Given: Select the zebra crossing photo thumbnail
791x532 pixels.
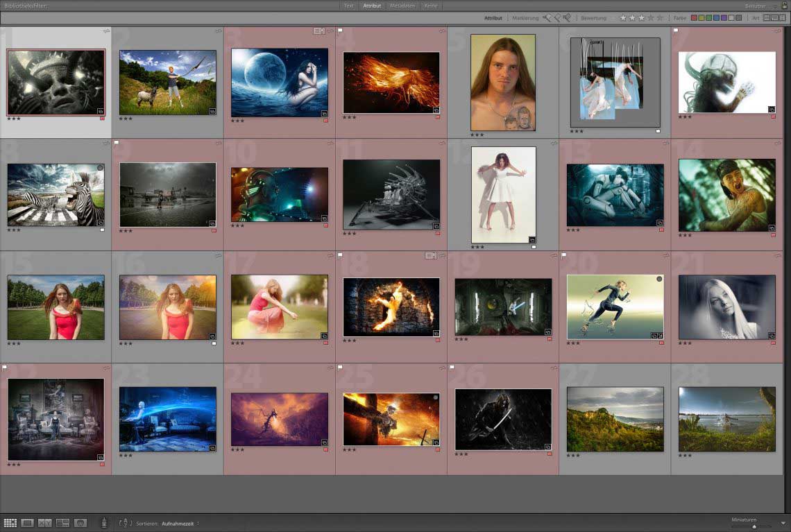Looking at the screenshot, I should (56, 195).
